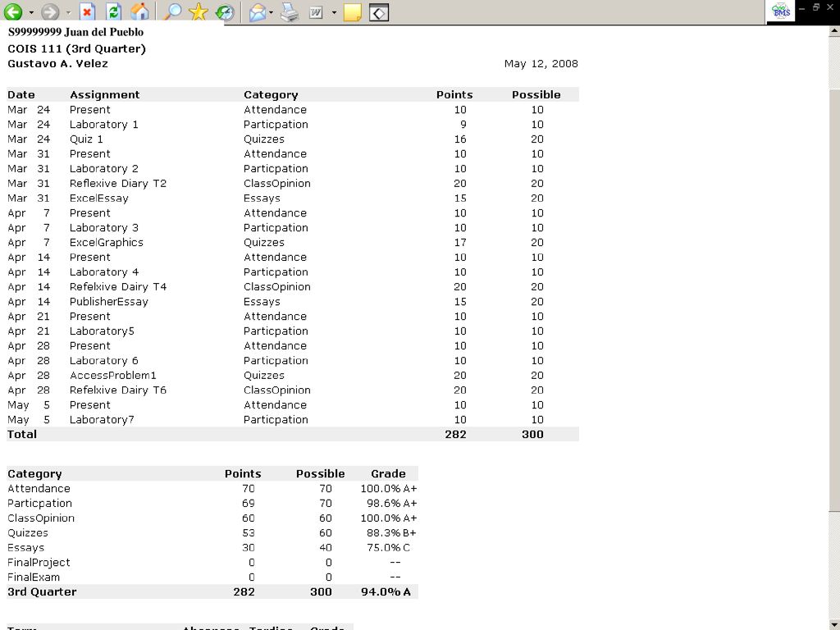840x630 pixels.
Task: Click the Mail envelope icon
Action: (x=258, y=11)
